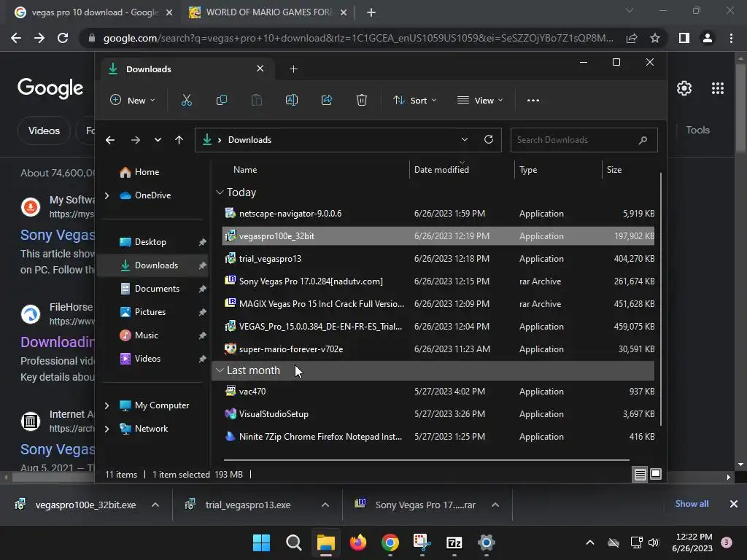Open the Sort dropdown menu
This screenshot has width=747, height=560.
pyautogui.click(x=414, y=100)
